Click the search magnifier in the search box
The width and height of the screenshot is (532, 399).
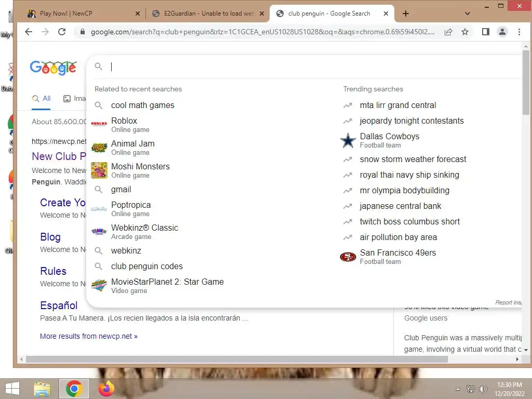point(98,66)
